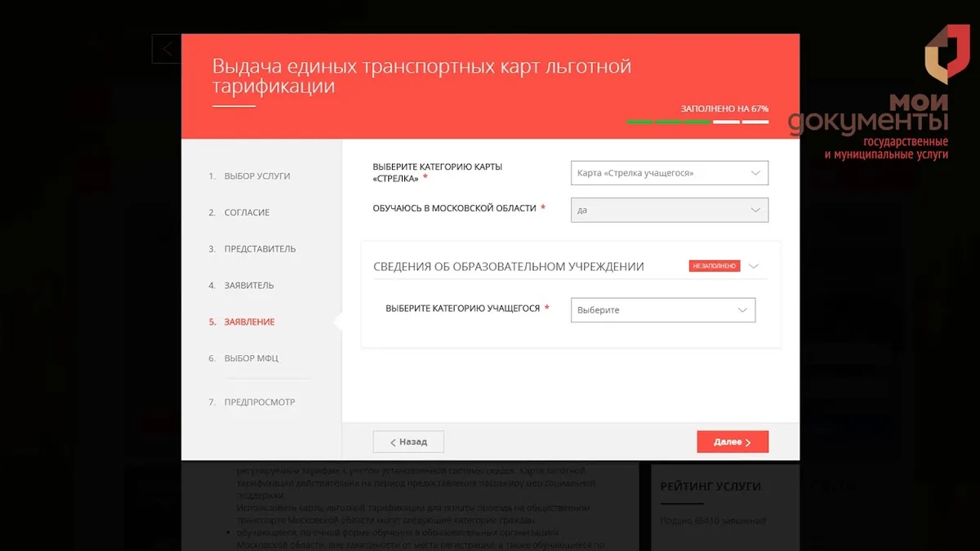The height and width of the screenshot is (551, 980).
Task: Click the fill progress bar
Action: tap(697, 122)
